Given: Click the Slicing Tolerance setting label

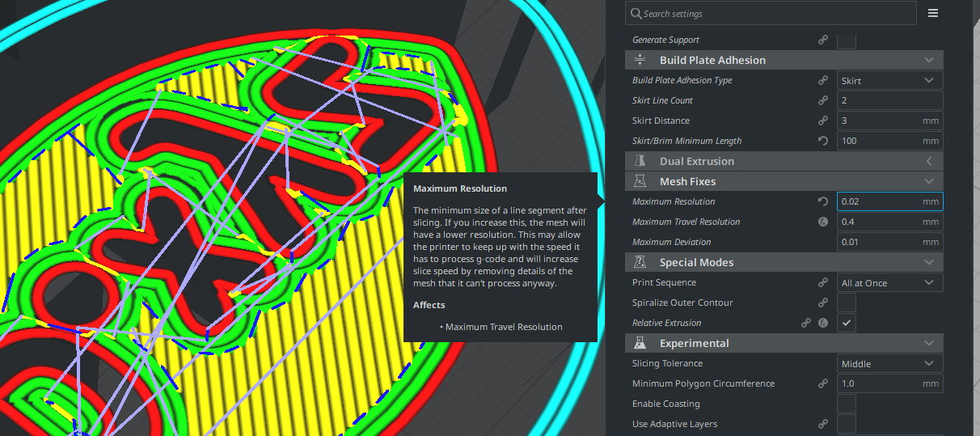Looking at the screenshot, I should point(667,363).
